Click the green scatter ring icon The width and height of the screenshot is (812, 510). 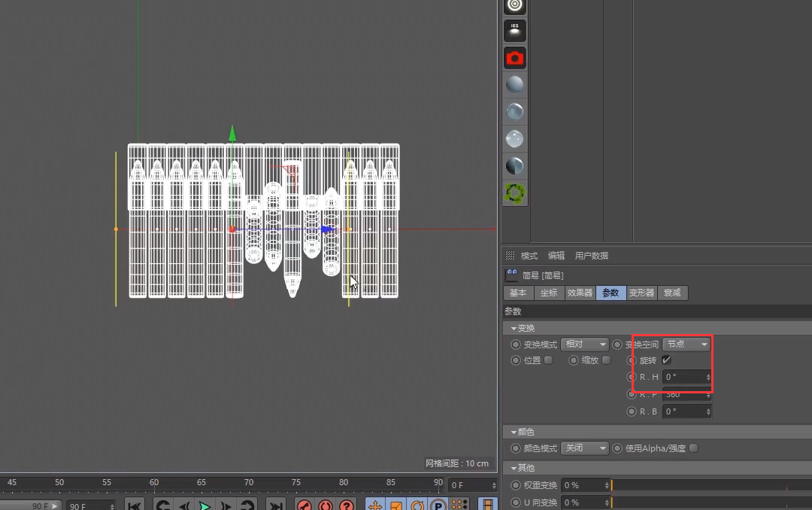tap(515, 193)
